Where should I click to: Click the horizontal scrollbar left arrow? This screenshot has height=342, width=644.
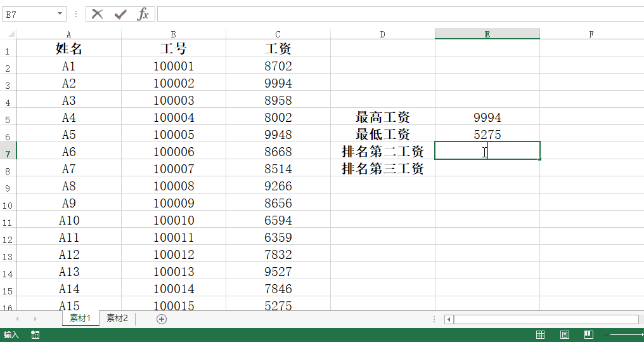(449, 319)
